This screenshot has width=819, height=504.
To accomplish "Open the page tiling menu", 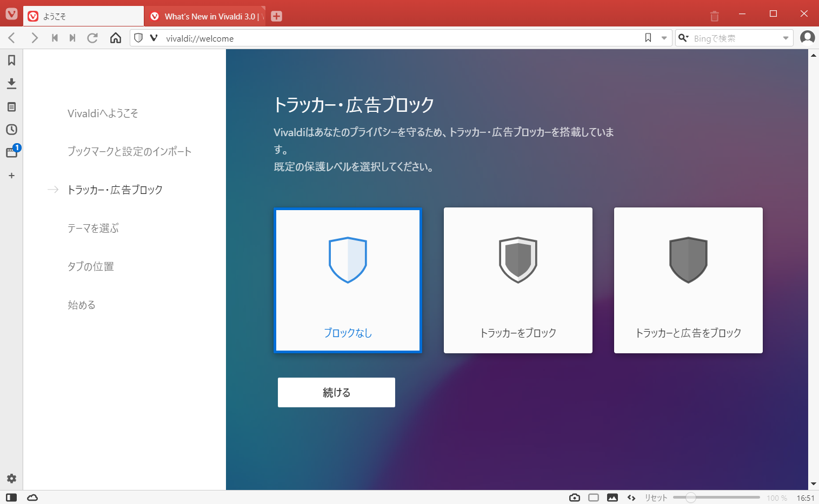I will [594, 498].
